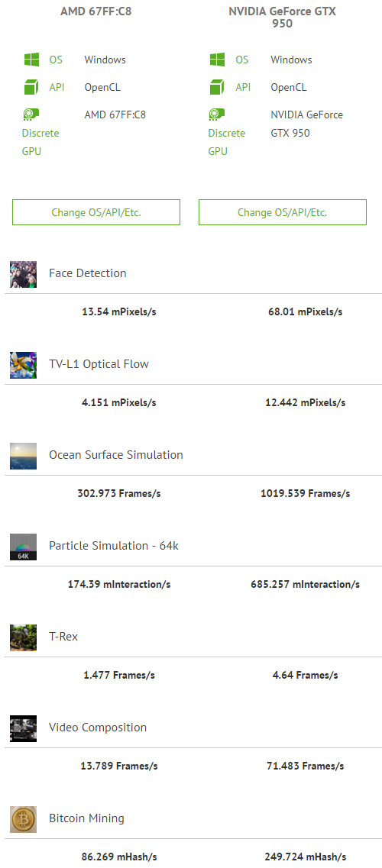
Task: Click Windows logo icon under AMD 67FF:C8
Action: [31, 60]
